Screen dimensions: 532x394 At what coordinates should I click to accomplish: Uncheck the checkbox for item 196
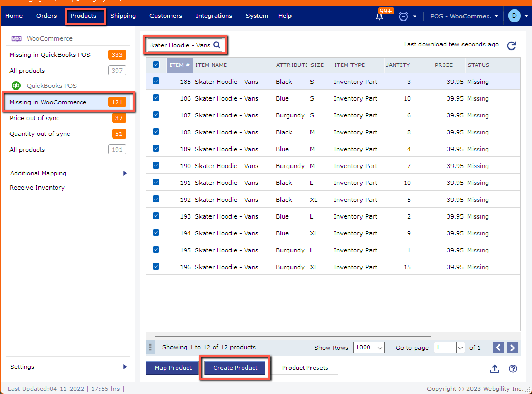[156, 267]
